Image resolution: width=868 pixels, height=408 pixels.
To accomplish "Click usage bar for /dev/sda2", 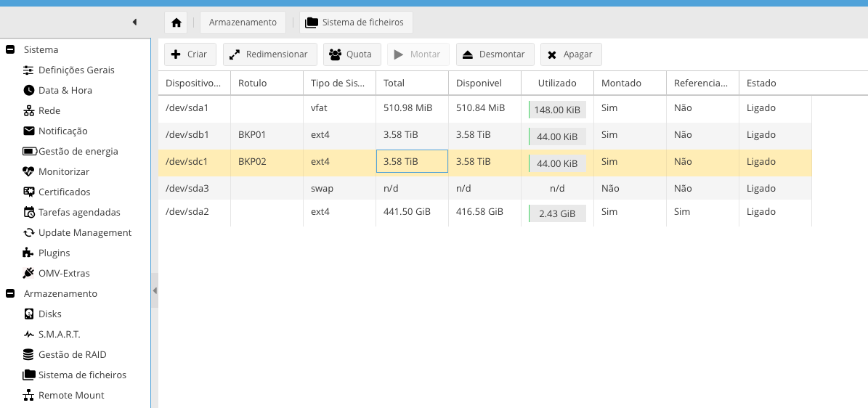I will 557,213.
